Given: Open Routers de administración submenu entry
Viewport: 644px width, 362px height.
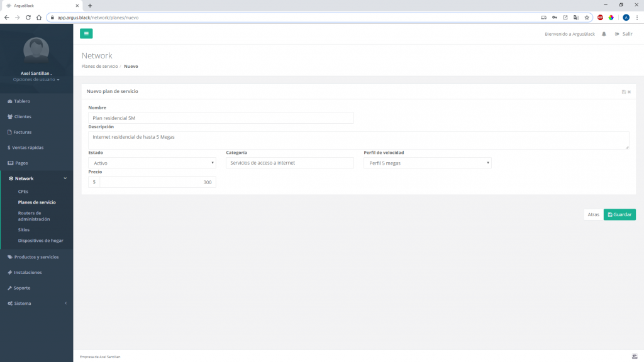Looking at the screenshot, I should (34, 216).
